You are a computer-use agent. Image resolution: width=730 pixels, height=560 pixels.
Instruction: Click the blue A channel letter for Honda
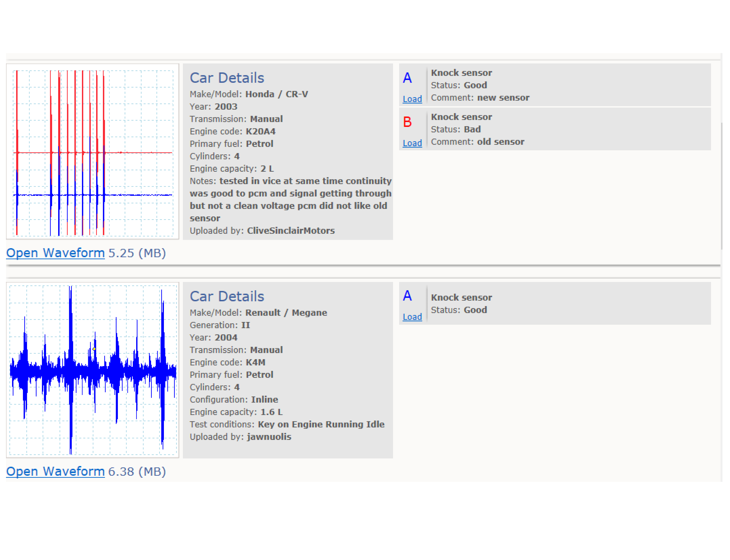click(x=407, y=78)
